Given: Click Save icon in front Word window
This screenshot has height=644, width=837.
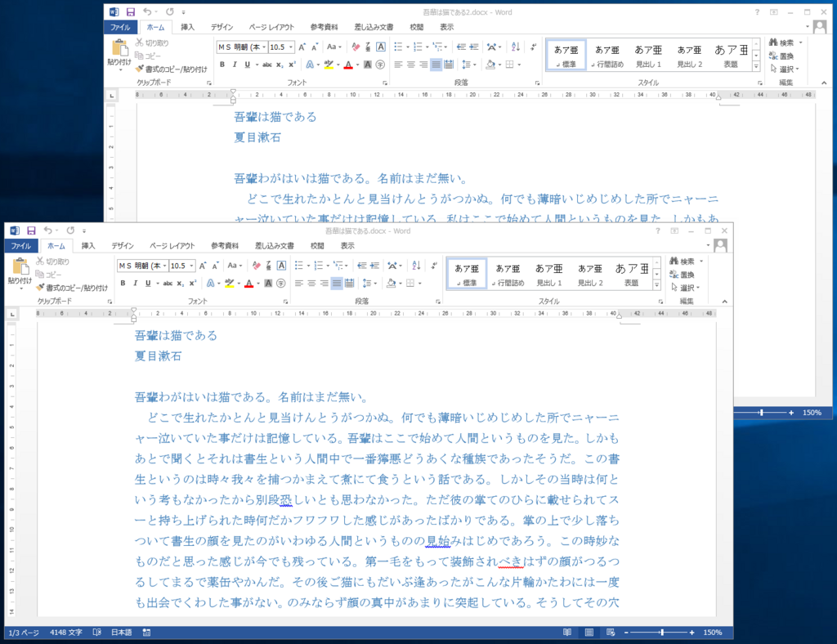Looking at the screenshot, I should 32,230.
